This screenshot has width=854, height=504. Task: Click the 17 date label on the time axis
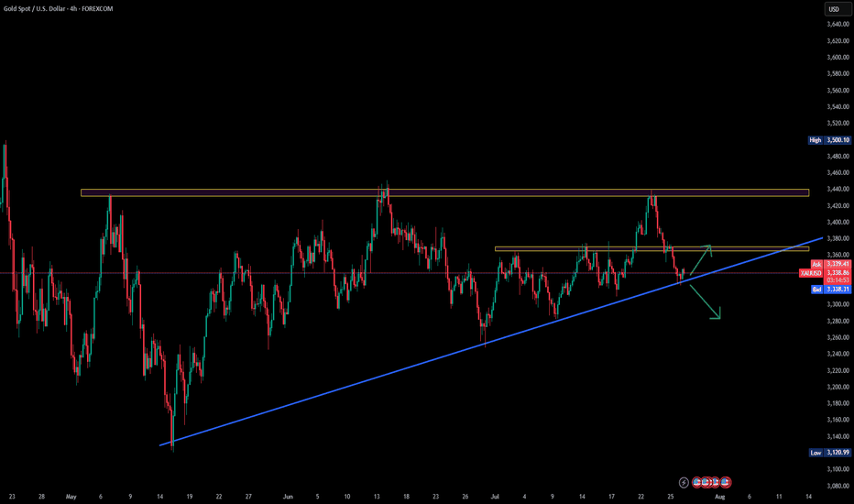pos(611,497)
